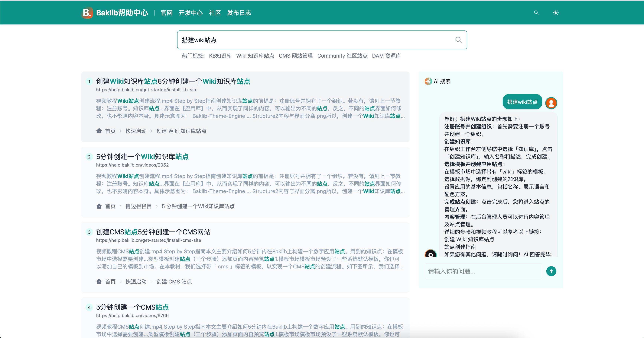This screenshot has width=644, height=338.
Task: Open the header search magnifier icon
Action: pos(536,13)
